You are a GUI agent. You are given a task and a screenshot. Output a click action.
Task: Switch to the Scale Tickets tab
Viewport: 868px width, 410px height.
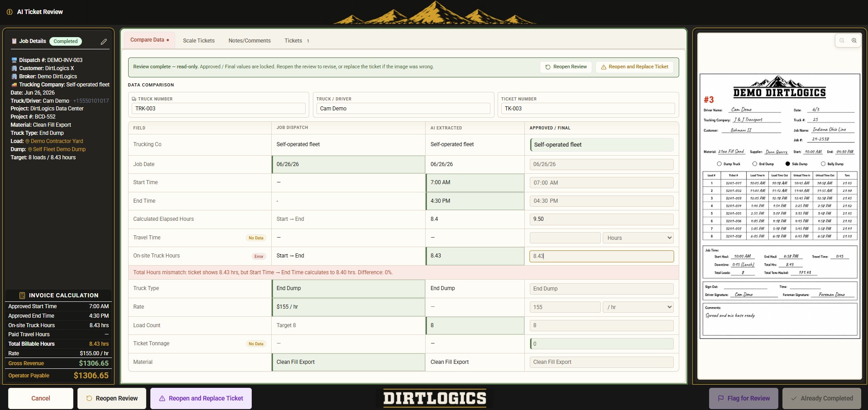199,41
